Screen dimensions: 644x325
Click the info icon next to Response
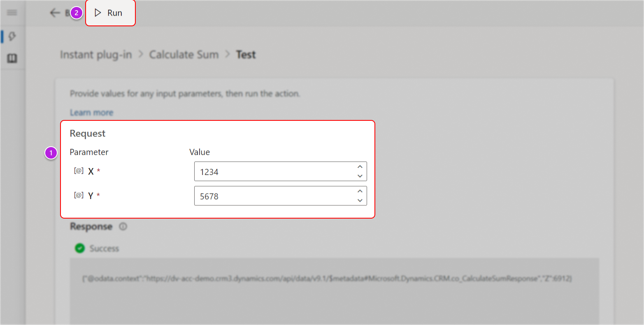click(x=122, y=226)
